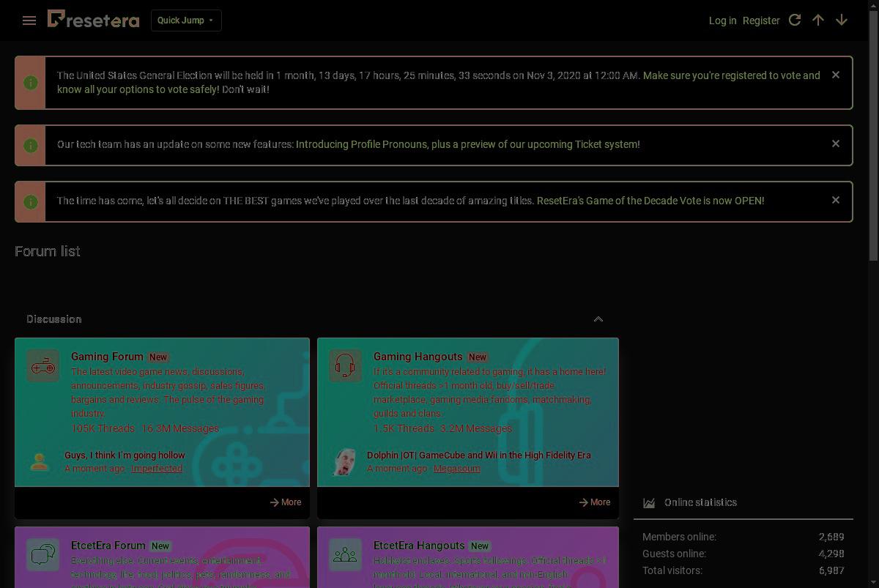This screenshot has height=588, width=879.
Task: Open the EtcetEra Hangouts title
Action: click(419, 546)
